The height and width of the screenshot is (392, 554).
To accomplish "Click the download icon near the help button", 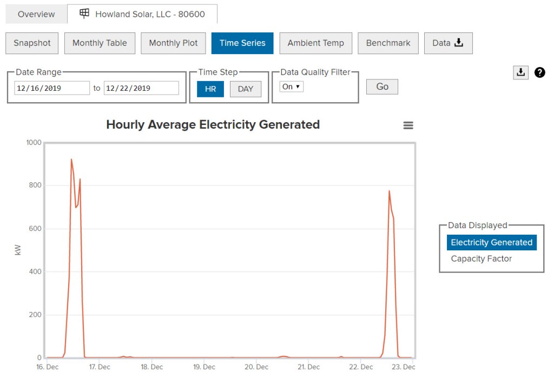I will coord(520,72).
